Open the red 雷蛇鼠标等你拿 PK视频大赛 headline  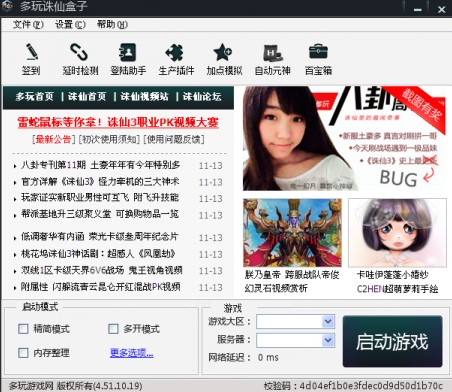coord(118,122)
